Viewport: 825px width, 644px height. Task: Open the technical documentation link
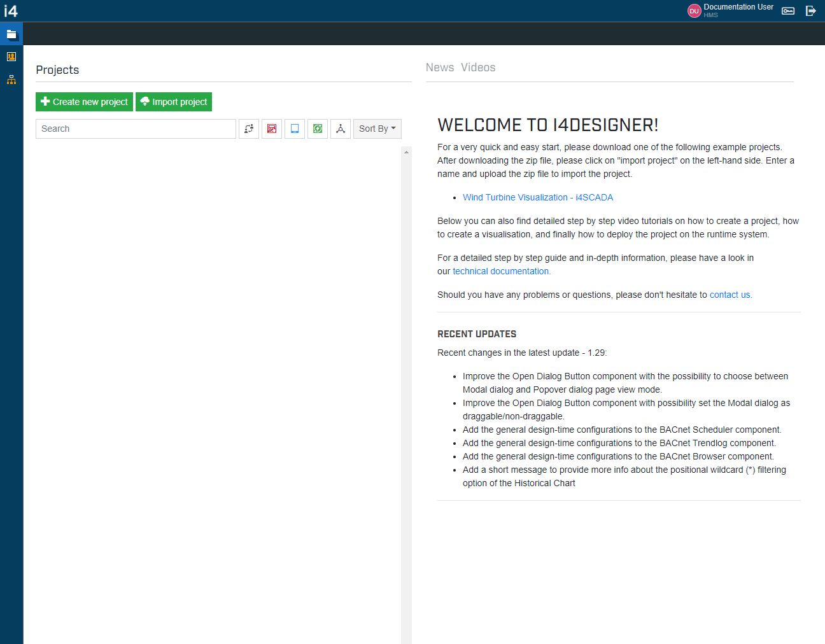(502, 271)
